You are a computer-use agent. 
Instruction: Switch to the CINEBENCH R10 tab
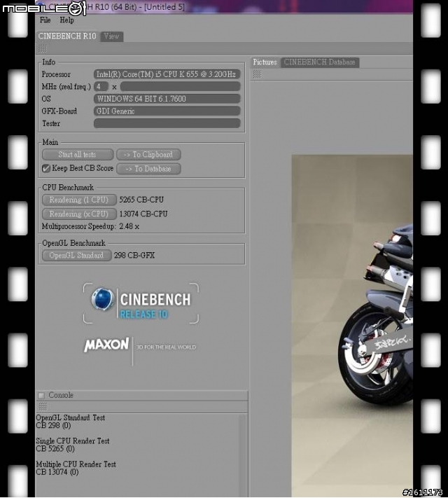(x=67, y=36)
